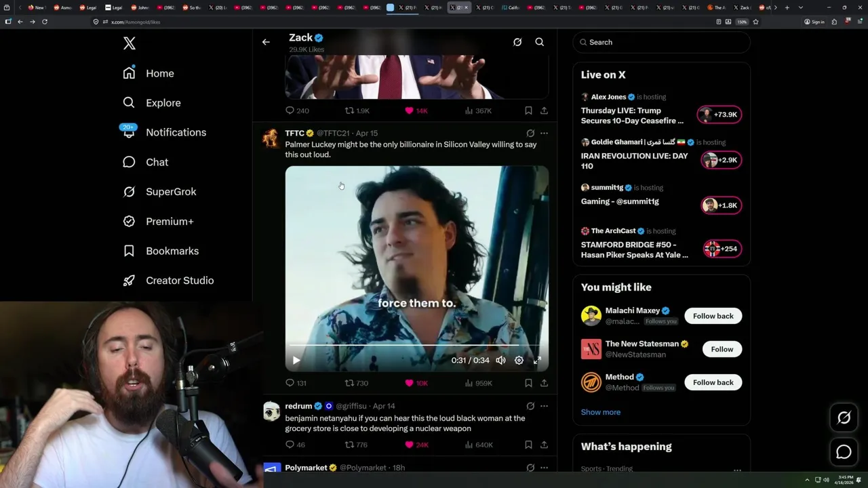Screen dimensions: 868x488
Task: Follow back Method
Action: coord(713,382)
